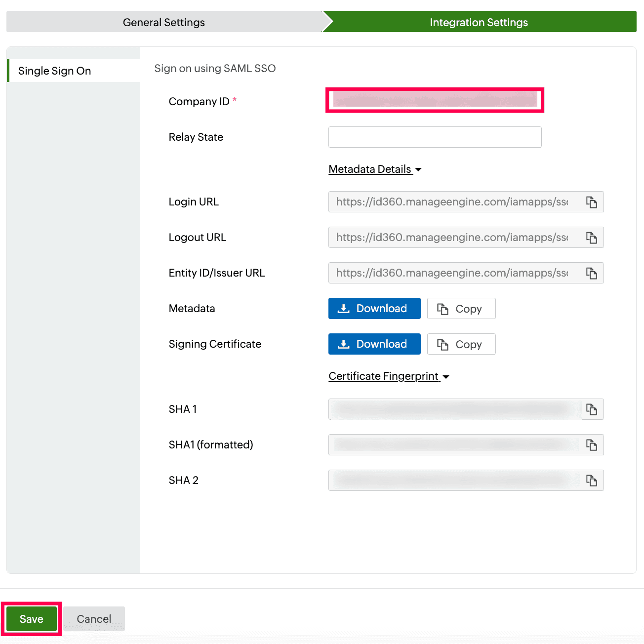Copy the Signing Certificate

pos(461,344)
